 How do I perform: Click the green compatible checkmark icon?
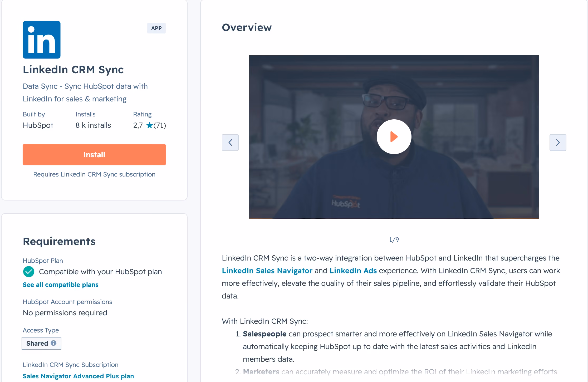coord(29,272)
